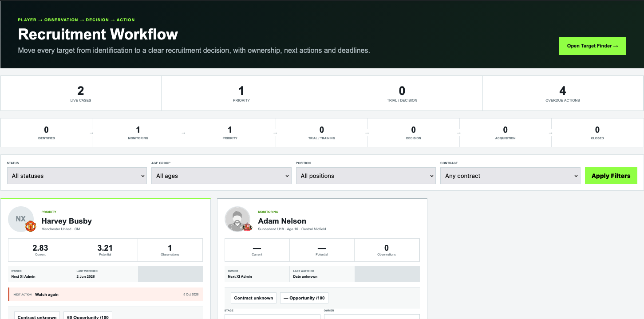
Task: Click the Owner field on Adam Nelson's card
Action: (372, 317)
